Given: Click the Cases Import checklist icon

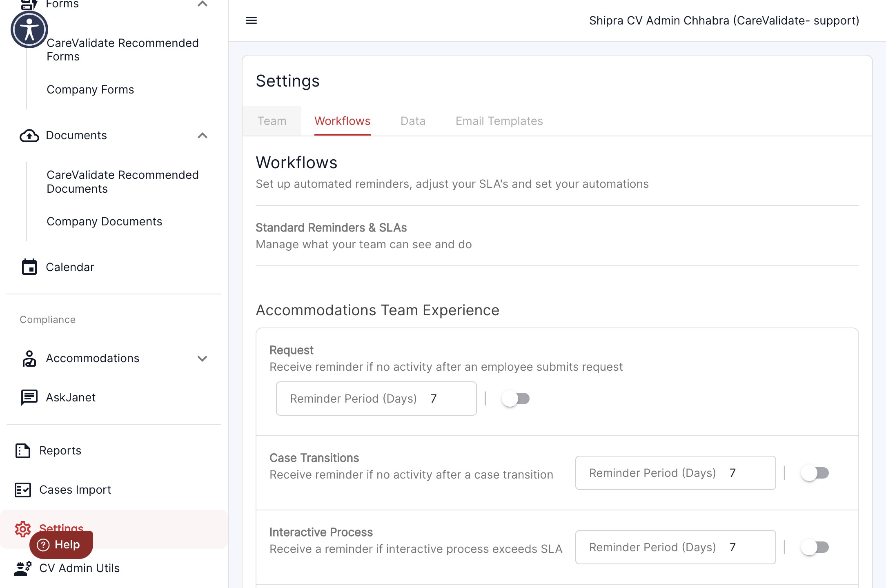Looking at the screenshot, I should pos(23,490).
